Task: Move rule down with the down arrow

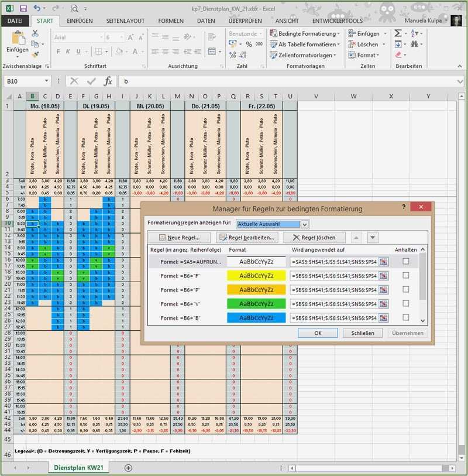Action: click(x=373, y=238)
